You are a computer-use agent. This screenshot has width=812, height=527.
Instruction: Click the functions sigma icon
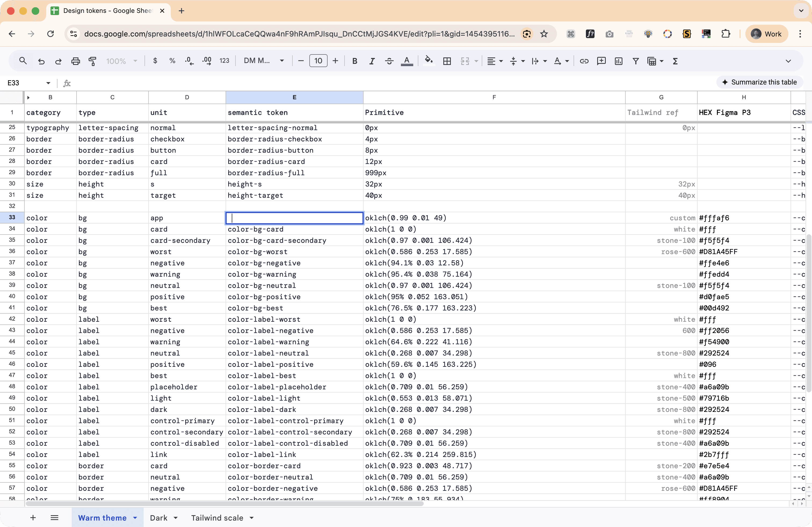[675, 61]
